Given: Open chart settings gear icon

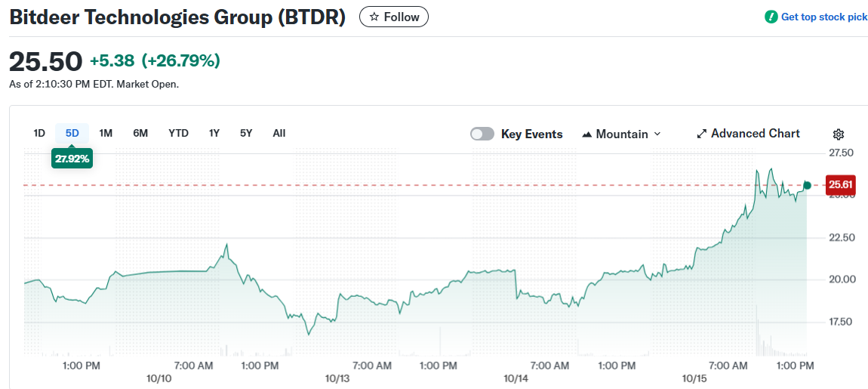Looking at the screenshot, I should [838, 134].
